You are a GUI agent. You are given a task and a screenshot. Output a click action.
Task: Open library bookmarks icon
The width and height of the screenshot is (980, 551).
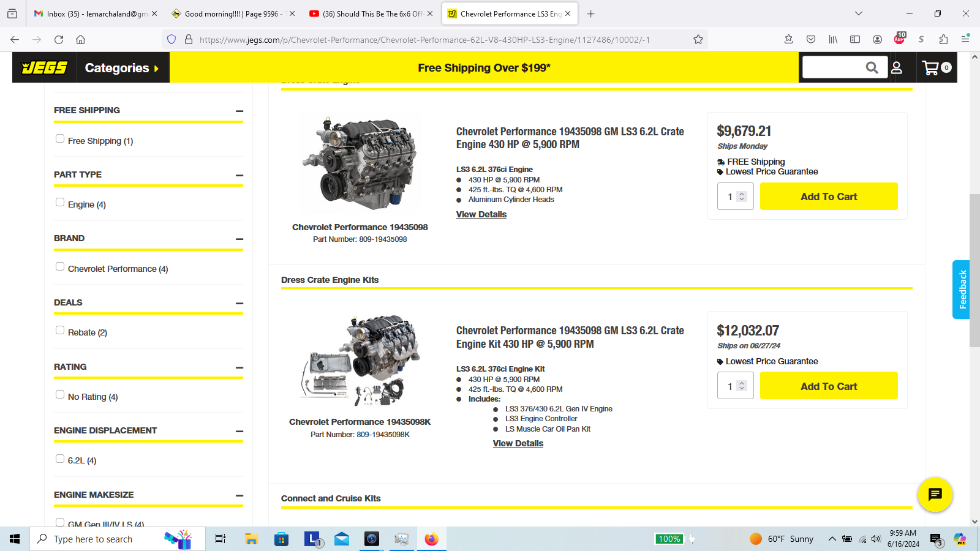[x=833, y=39]
